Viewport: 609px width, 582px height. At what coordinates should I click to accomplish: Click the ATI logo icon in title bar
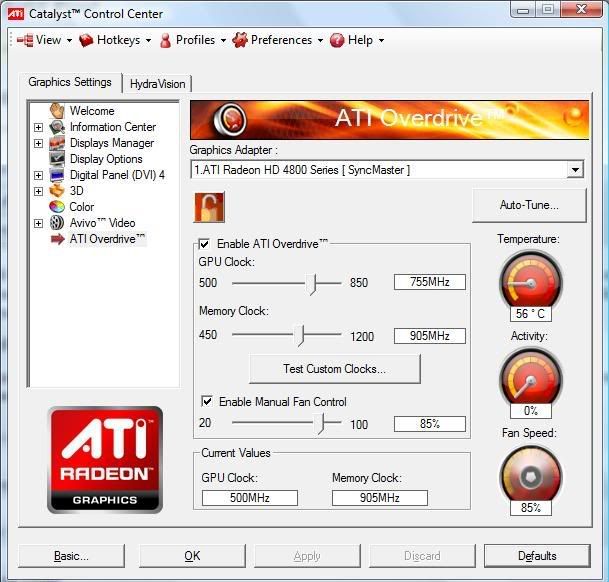click(x=16, y=14)
